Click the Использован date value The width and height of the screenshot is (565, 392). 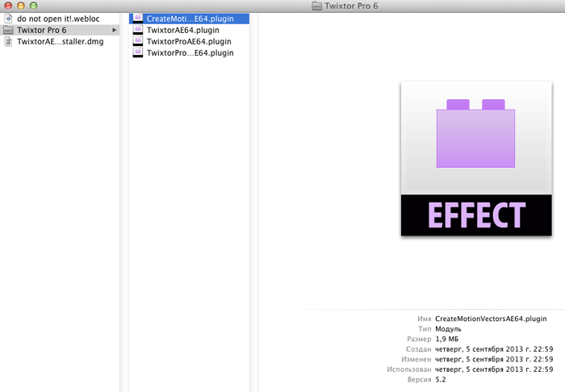[494, 369]
